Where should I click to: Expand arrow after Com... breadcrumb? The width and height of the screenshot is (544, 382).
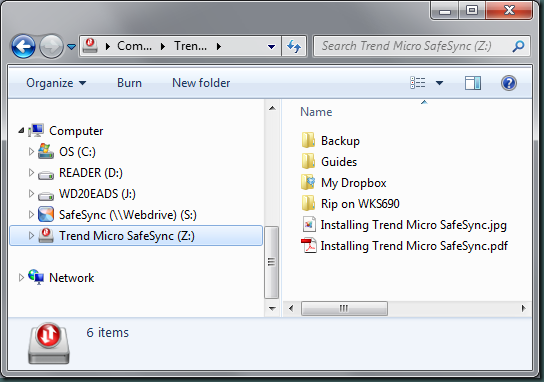[x=163, y=46]
